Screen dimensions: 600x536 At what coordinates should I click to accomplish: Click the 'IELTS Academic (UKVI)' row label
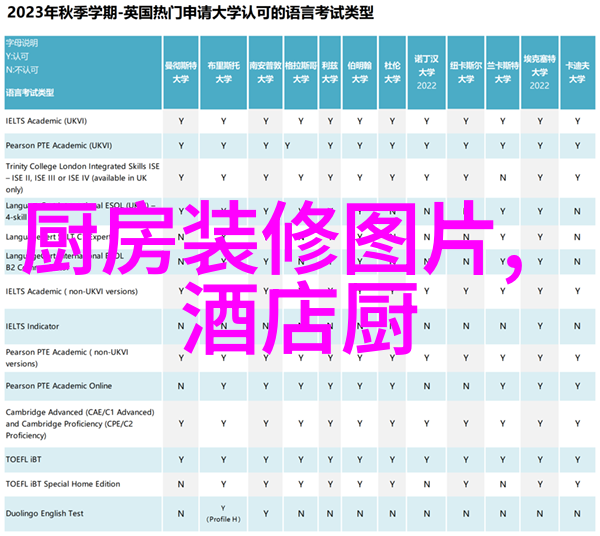pyautogui.click(x=46, y=121)
